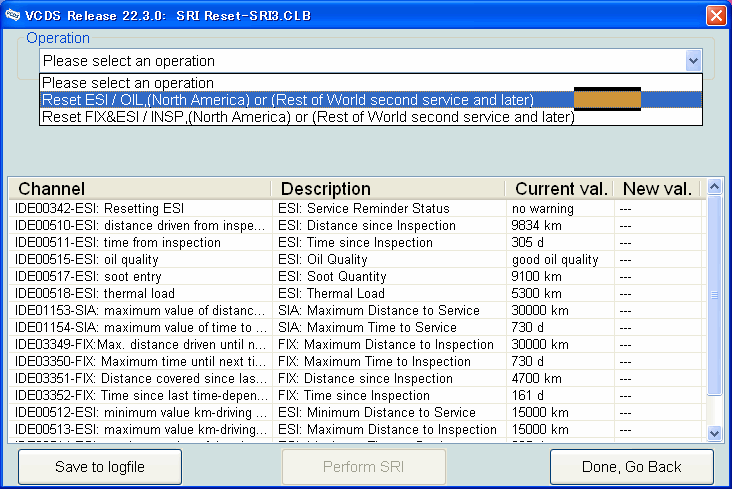Click the VCDS title bar app icon

pos(13,15)
